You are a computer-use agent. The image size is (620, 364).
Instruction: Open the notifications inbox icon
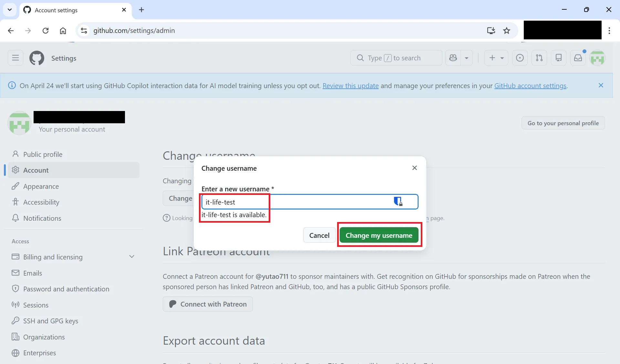pyautogui.click(x=578, y=58)
